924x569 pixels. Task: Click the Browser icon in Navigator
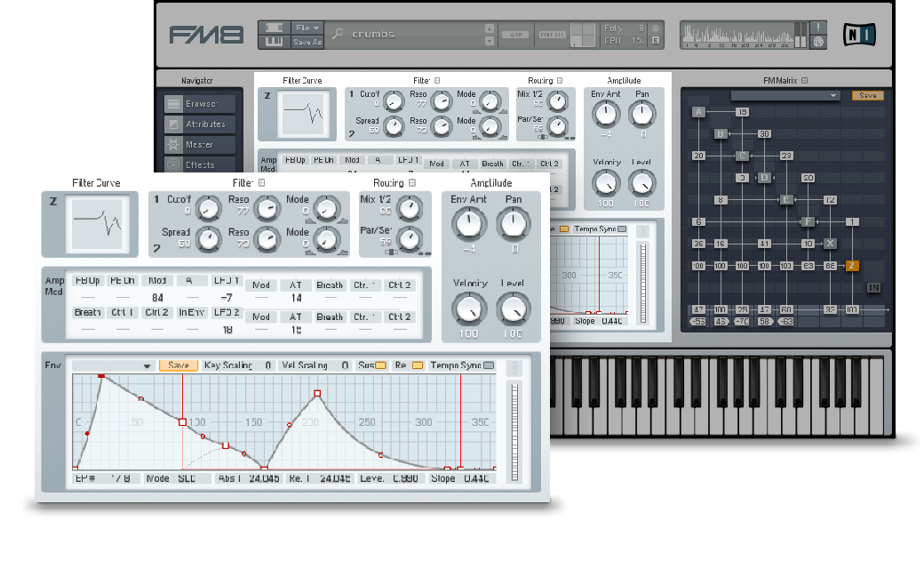pyautogui.click(x=173, y=104)
